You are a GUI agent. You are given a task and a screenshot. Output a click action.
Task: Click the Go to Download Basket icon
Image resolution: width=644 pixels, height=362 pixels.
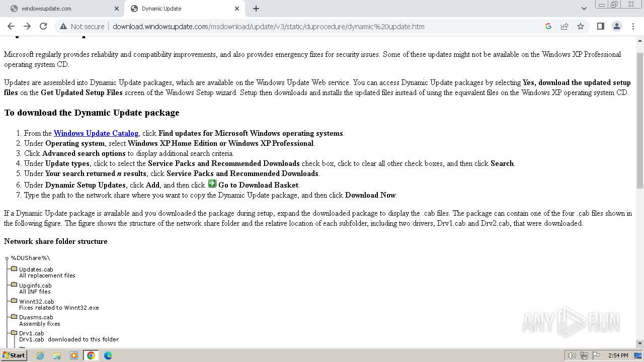click(212, 184)
